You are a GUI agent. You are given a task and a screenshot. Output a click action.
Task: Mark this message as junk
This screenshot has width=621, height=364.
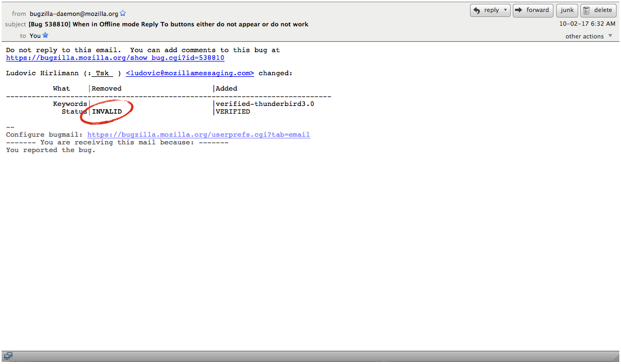coord(567,10)
